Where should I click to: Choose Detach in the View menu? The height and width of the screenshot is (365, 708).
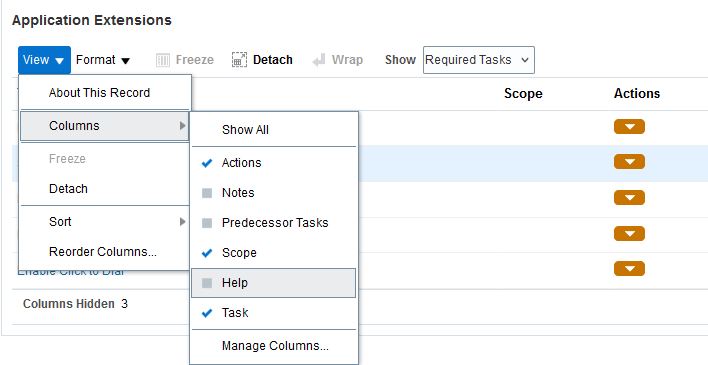pyautogui.click(x=105, y=189)
